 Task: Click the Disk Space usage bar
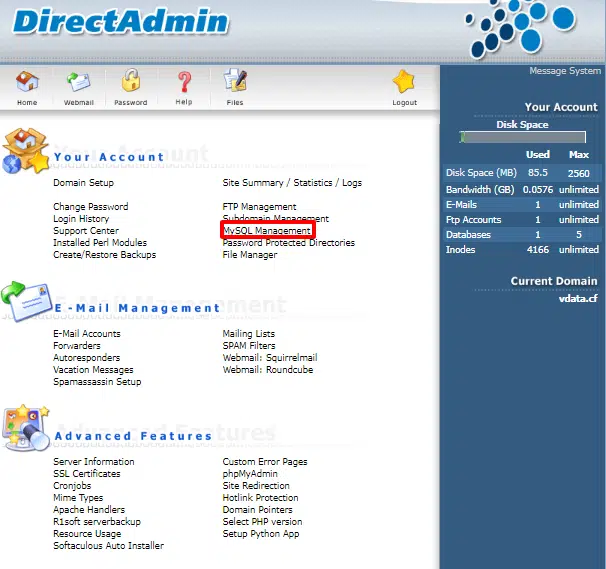pos(523,137)
